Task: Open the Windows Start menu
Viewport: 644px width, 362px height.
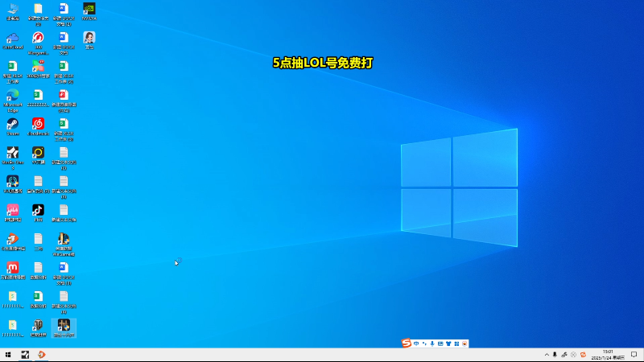Action: click(x=8, y=355)
